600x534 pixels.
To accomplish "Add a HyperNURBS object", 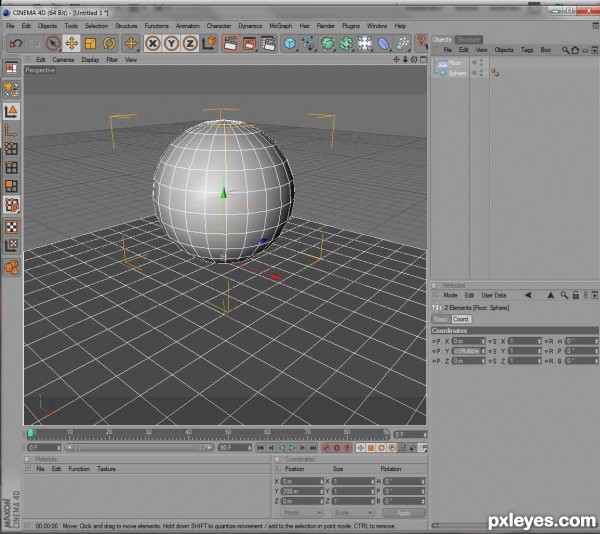I will [x=327, y=44].
